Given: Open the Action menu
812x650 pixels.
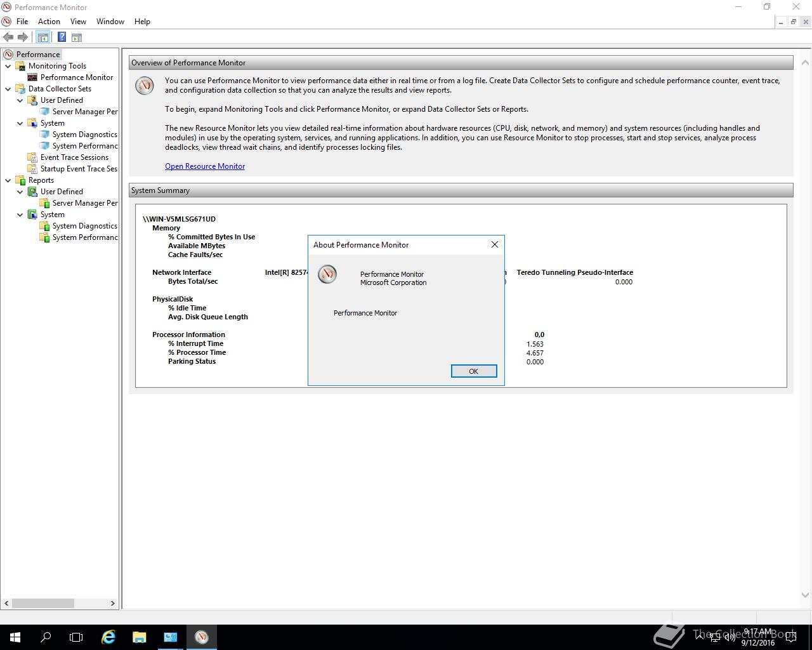Looking at the screenshot, I should (x=49, y=22).
